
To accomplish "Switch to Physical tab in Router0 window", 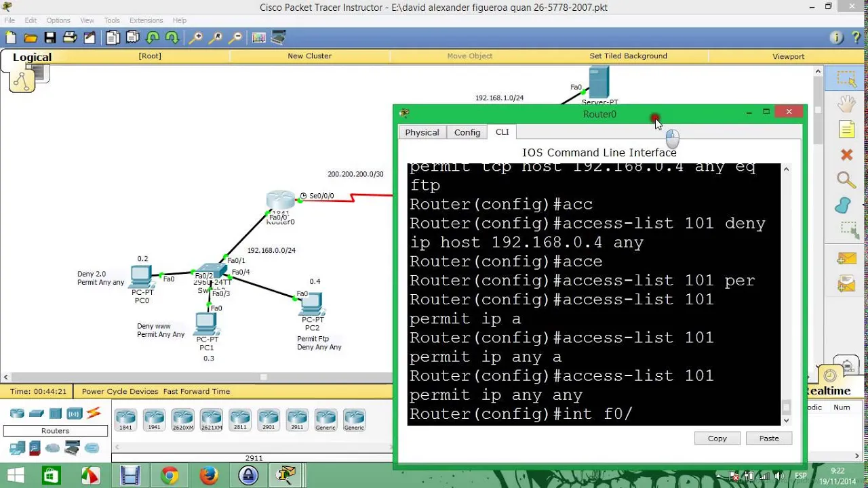I will click(x=422, y=132).
